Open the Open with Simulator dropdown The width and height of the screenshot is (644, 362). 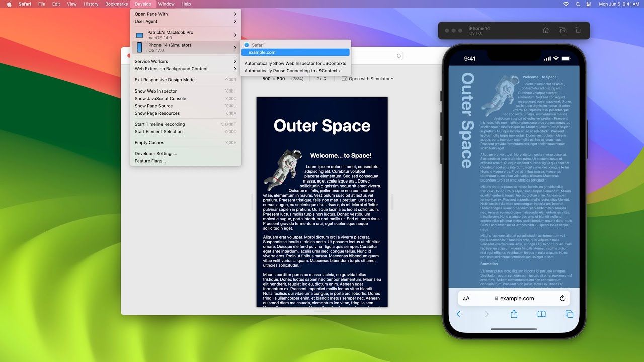tap(368, 79)
